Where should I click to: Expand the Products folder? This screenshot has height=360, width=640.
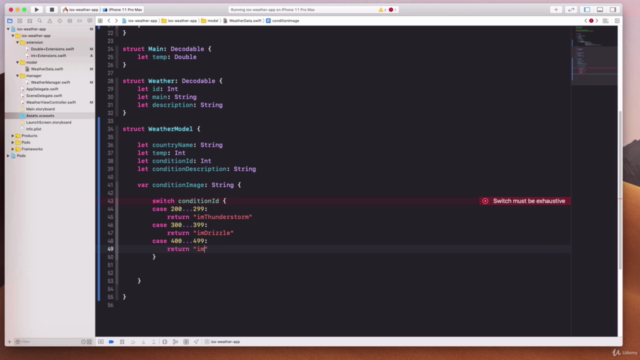13,136
